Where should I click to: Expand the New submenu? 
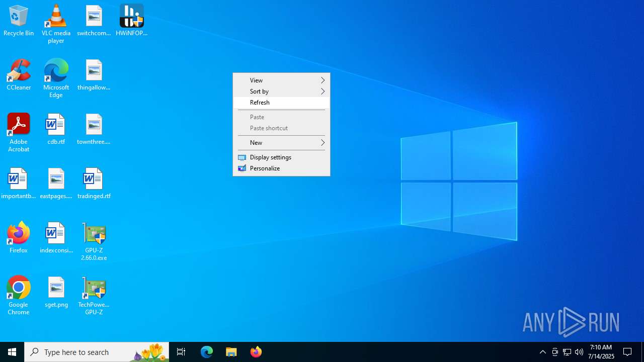pos(281,143)
